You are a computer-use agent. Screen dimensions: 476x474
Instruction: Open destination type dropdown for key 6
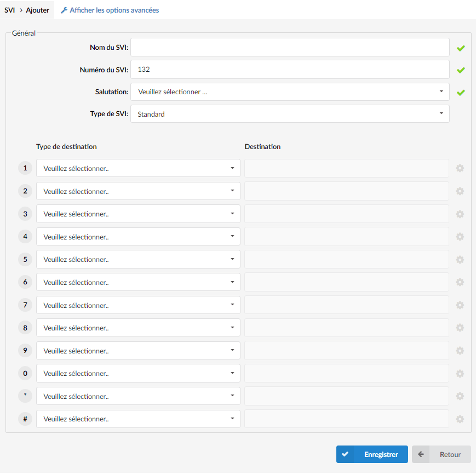pos(138,282)
